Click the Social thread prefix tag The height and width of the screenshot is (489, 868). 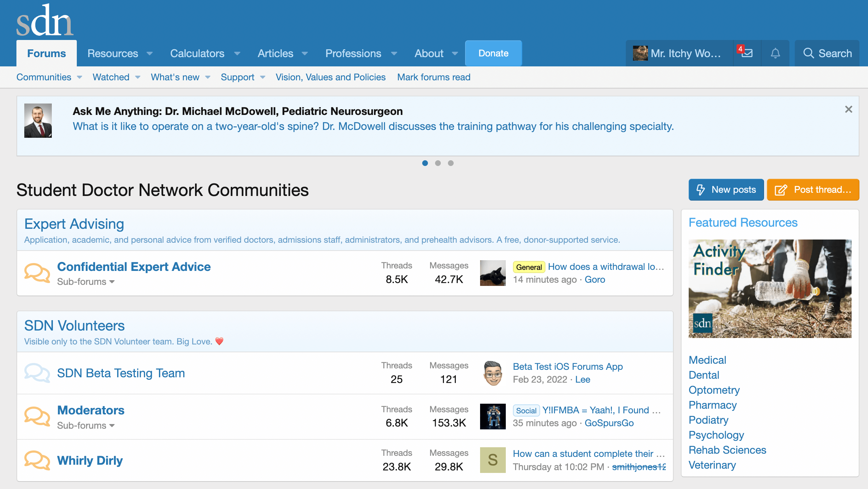tap(526, 410)
